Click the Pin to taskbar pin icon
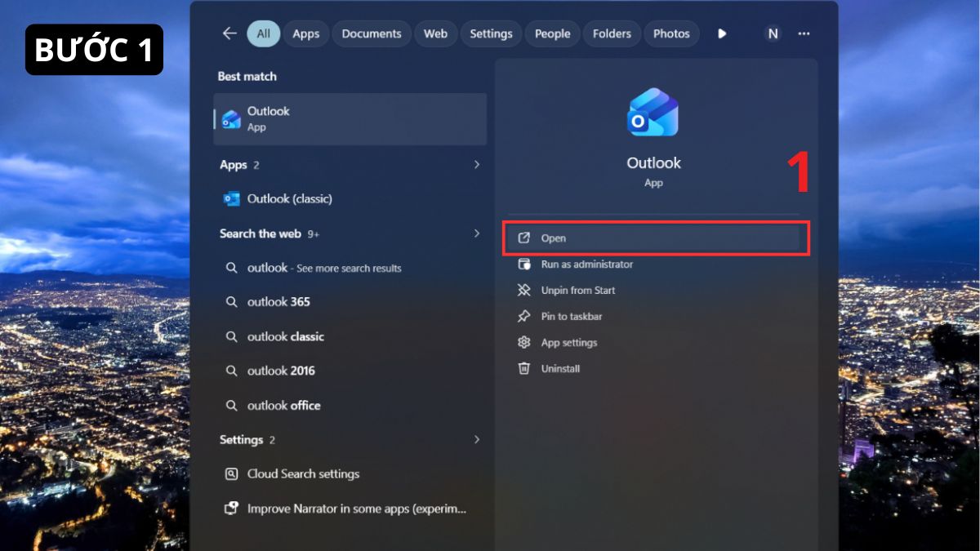The image size is (980, 551). click(524, 316)
